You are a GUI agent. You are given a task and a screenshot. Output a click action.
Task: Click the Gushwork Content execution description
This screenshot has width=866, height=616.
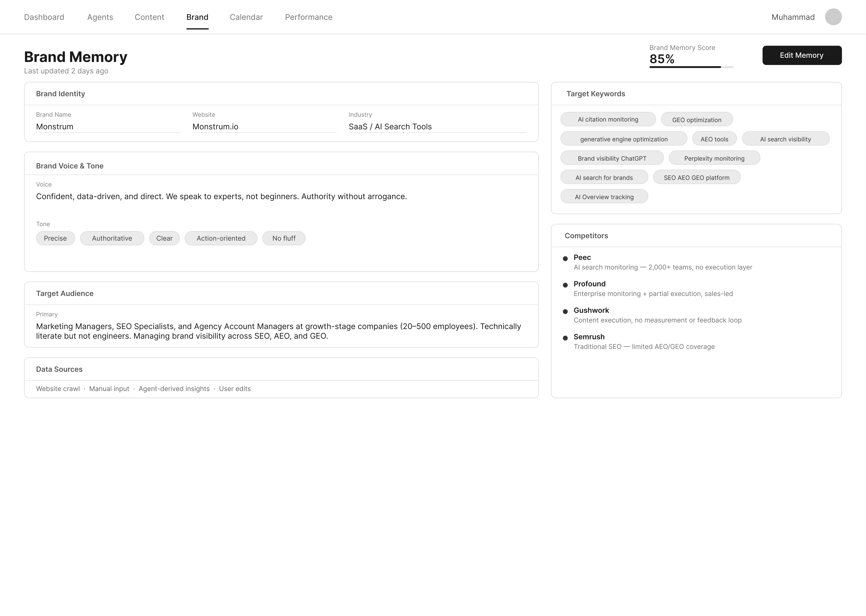(657, 320)
